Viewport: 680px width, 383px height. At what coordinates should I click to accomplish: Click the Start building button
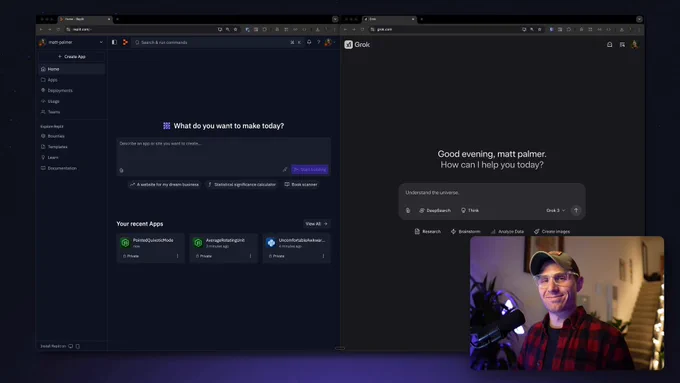click(x=310, y=170)
